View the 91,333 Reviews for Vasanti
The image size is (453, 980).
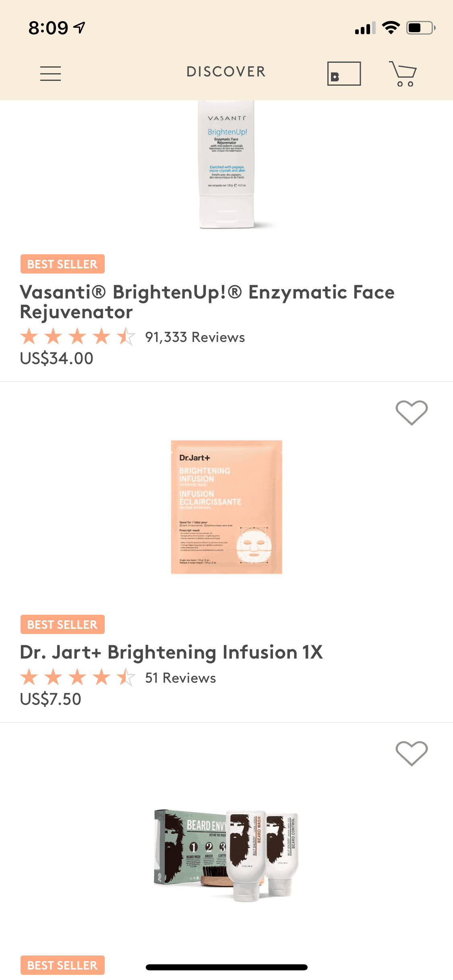point(195,337)
